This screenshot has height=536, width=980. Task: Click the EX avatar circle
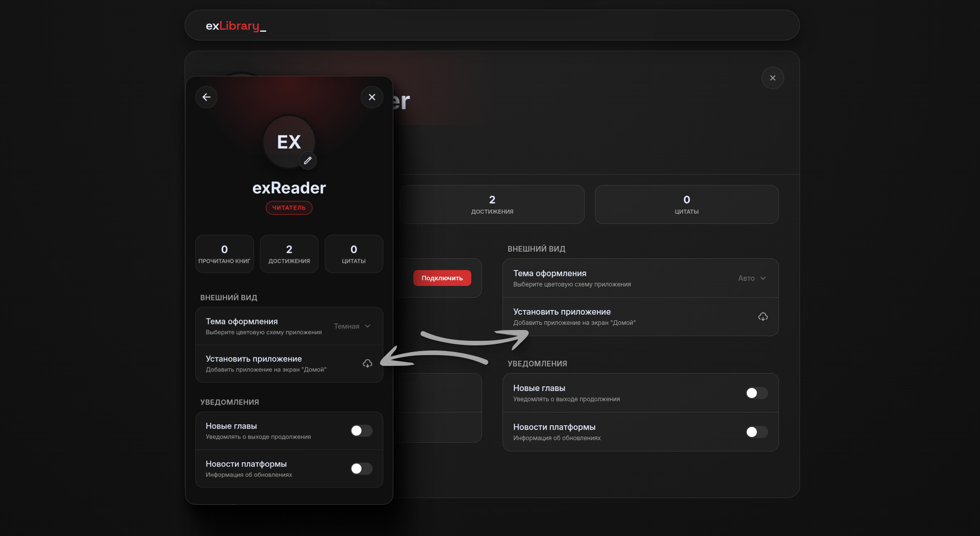[x=289, y=142]
